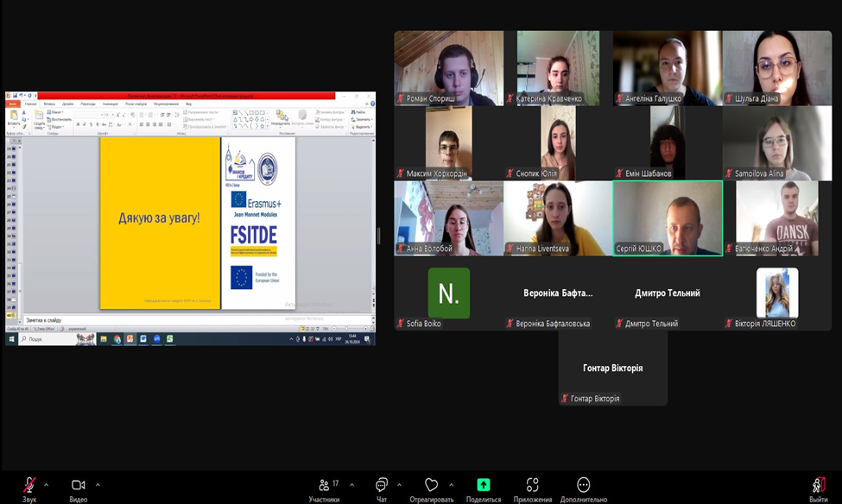
Task: Open Google Chrome from the taskbar
Action: pos(117,339)
